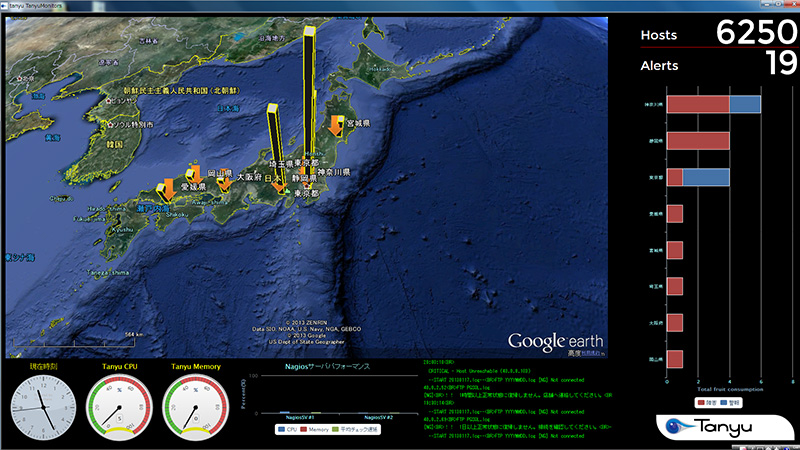Click the Hokkaido island label
The height and width of the screenshot is (450, 800).
pyautogui.click(x=380, y=69)
